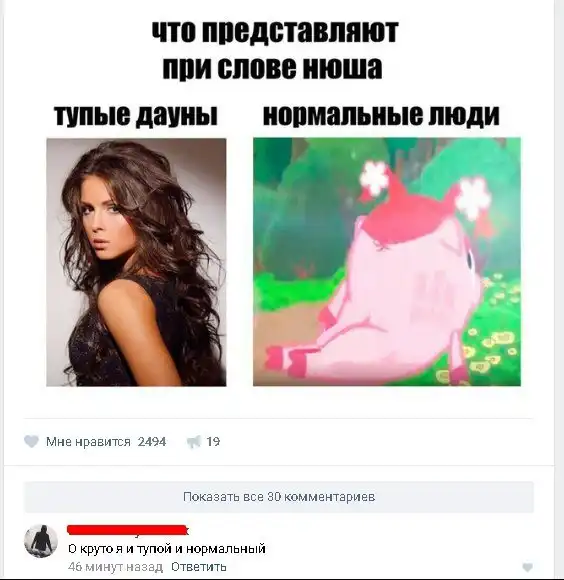This screenshot has width=564, height=580.
Task: Click the "нормальные люди" caption
Action: click(x=381, y=115)
